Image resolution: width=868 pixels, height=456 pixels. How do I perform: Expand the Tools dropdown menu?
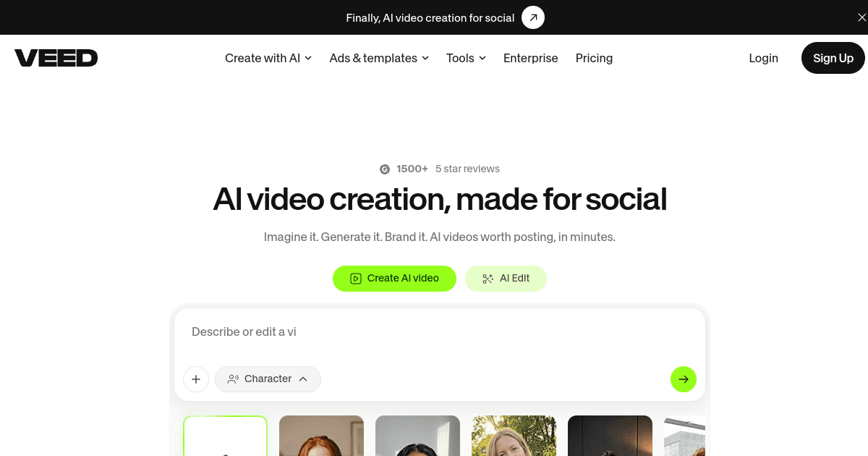click(x=466, y=58)
